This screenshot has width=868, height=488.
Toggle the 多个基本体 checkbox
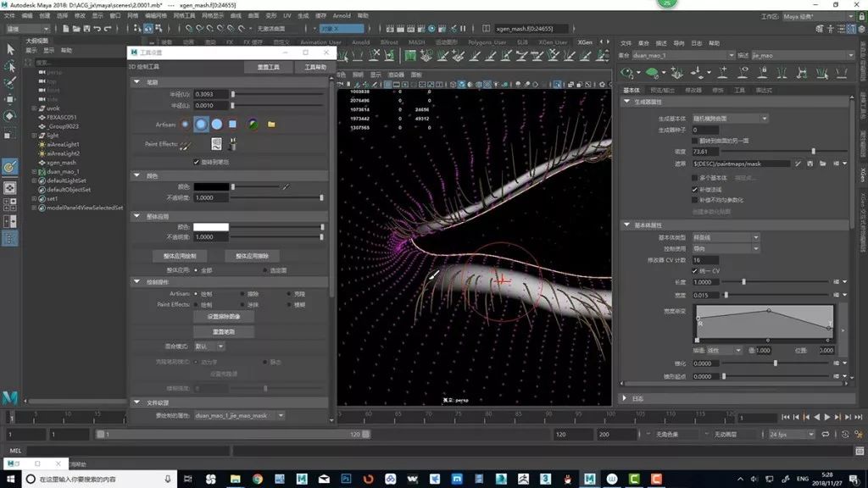[x=695, y=178]
